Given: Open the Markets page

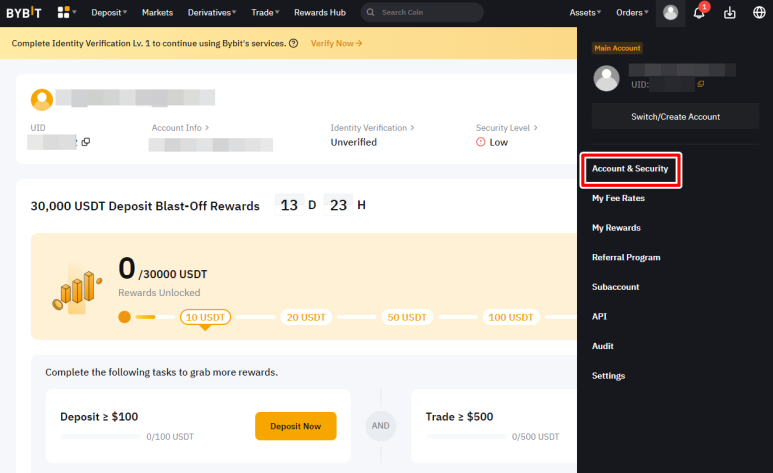Looking at the screenshot, I should [157, 12].
